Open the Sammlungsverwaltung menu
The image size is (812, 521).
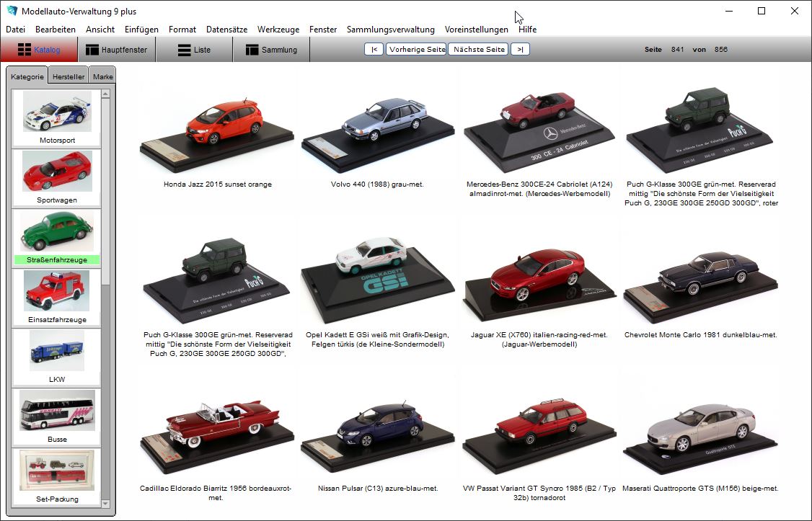click(x=390, y=30)
